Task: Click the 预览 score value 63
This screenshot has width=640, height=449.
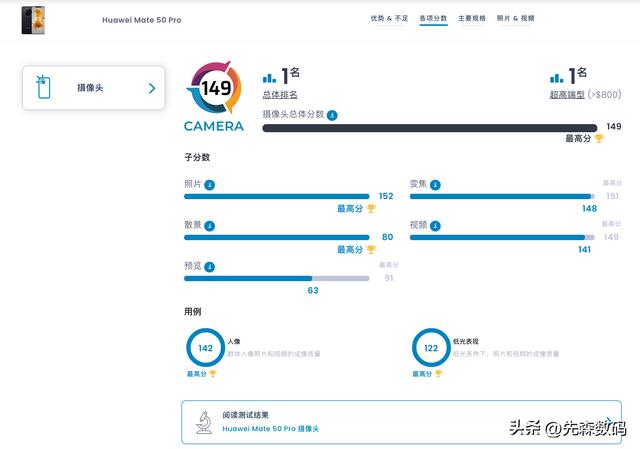Action: [x=313, y=291]
